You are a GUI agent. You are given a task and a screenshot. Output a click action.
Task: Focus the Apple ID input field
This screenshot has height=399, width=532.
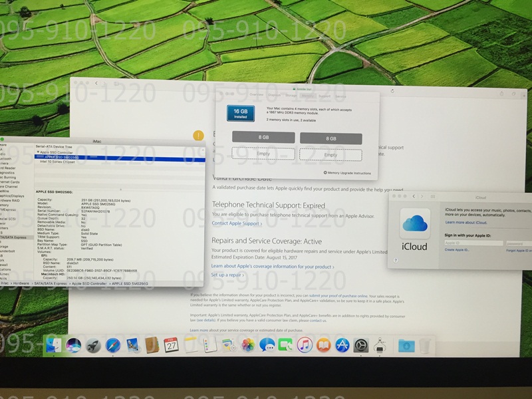(473, 243)
